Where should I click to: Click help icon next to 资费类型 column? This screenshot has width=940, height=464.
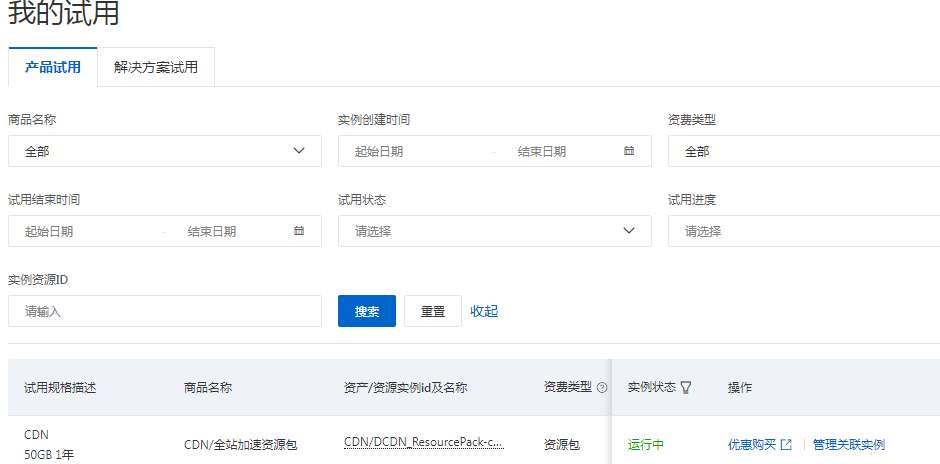(602, 388)
